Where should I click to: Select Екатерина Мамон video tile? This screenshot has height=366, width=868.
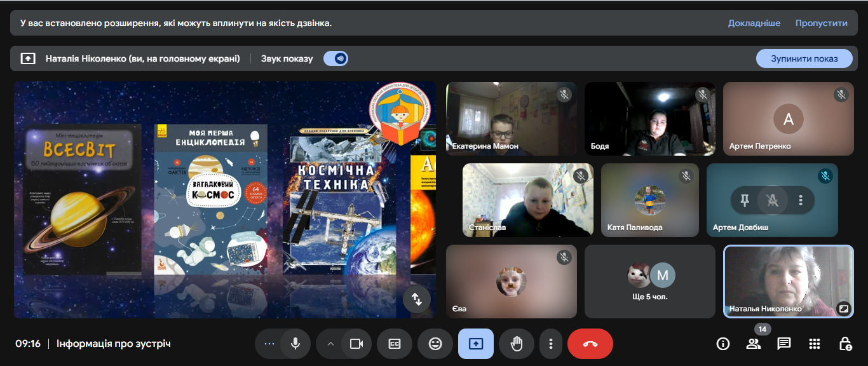pyautogui.click(x=512, y=118)
